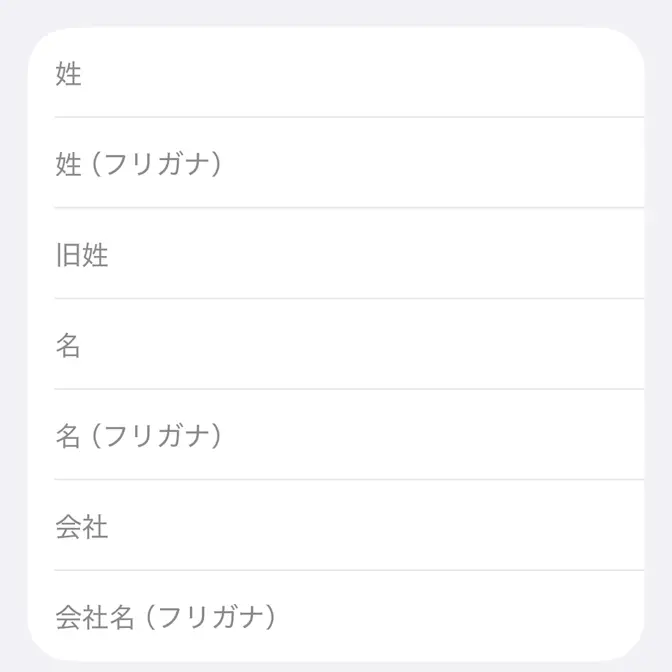Viewport: 672px width, 672px height.
Task: Click the 会社 input field
Action: coord(340,526)
